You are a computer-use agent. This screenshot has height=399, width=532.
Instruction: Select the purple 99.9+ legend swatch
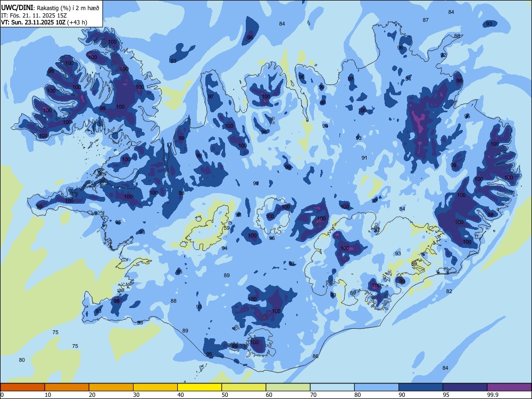click(x=509, y=387)
